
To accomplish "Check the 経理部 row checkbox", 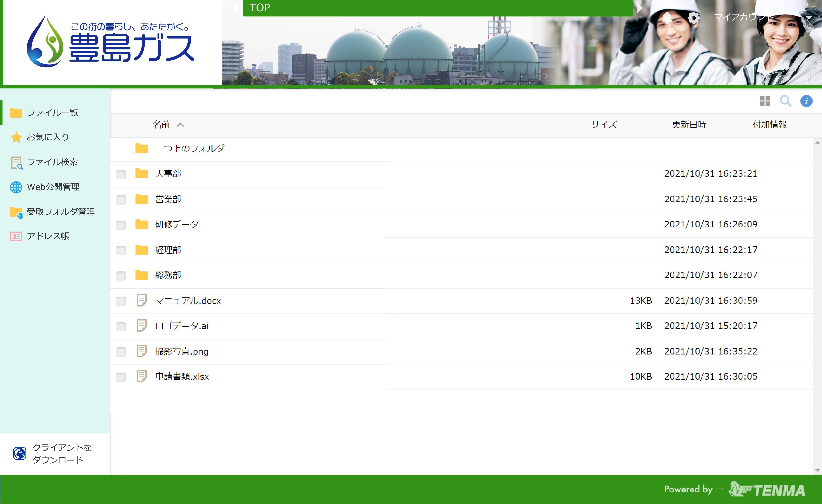I will click(x=121, y=250).
